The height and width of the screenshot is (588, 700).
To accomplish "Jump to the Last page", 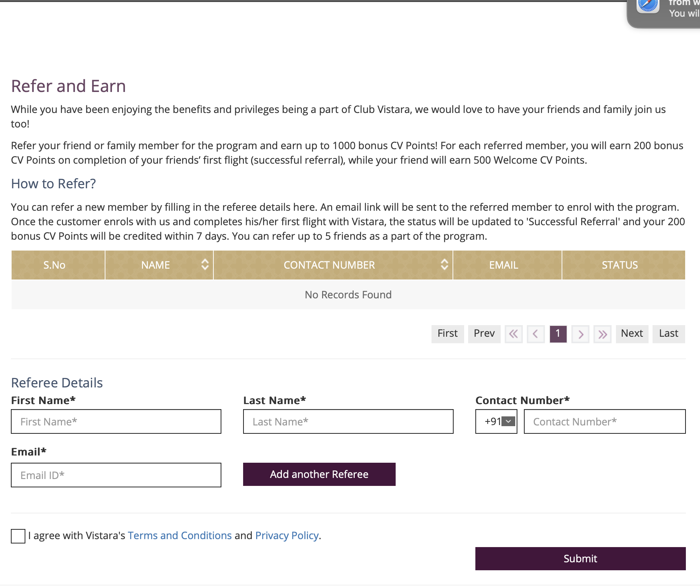I will pos(668,333).
